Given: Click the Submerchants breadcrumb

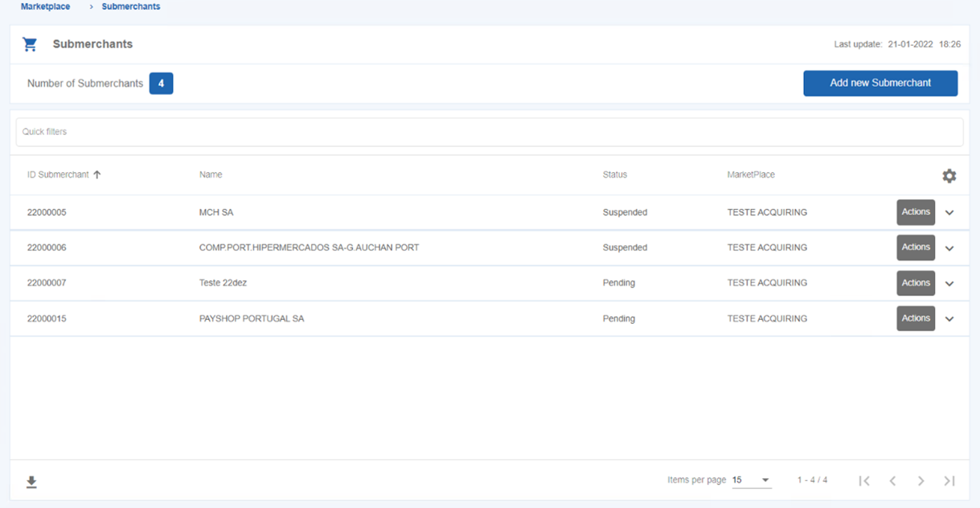Looking at the screenshot, I should (x=130, y=6).
